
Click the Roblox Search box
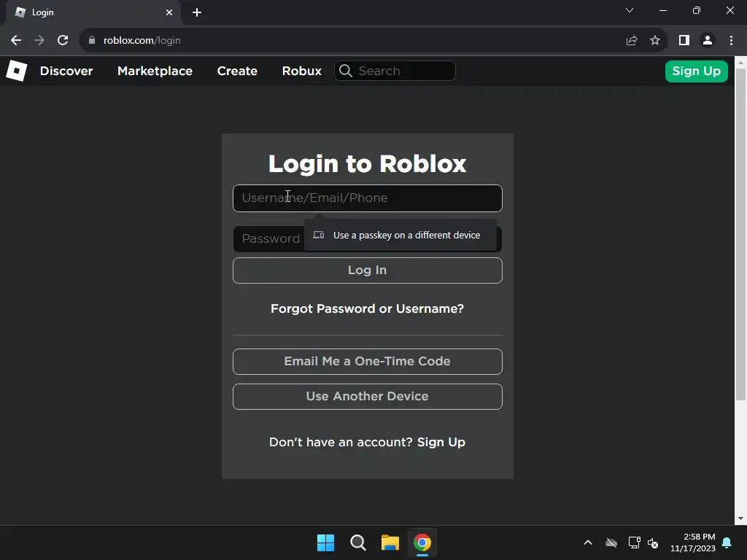pyautogui.click(x=395, y=71)
